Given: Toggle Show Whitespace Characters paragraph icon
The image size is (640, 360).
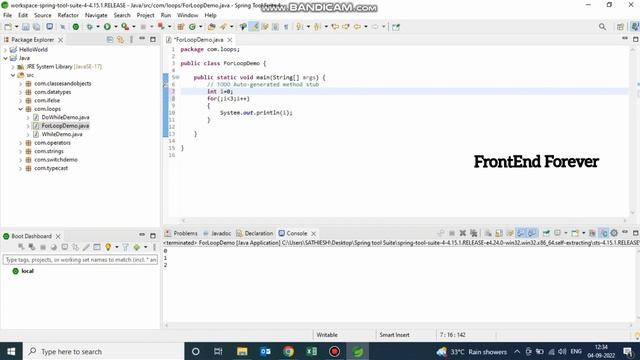Looking at the screenshot, I should click(286, 27).
